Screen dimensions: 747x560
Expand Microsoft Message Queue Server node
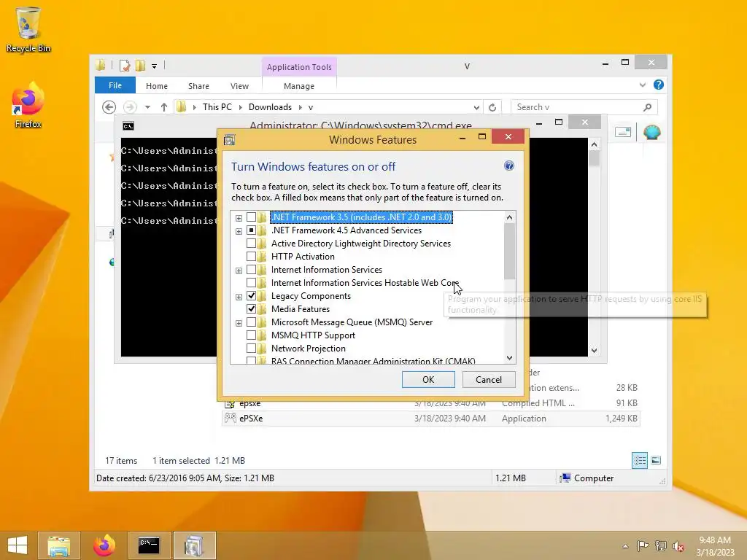pos(239,323)
